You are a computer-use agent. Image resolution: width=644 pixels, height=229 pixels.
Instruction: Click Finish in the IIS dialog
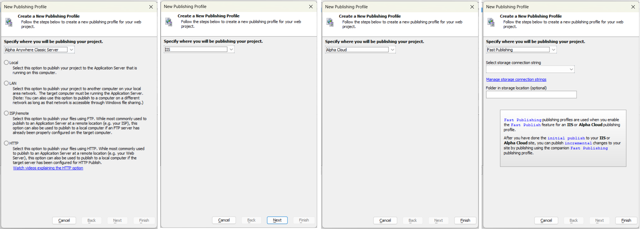[304, 220]
